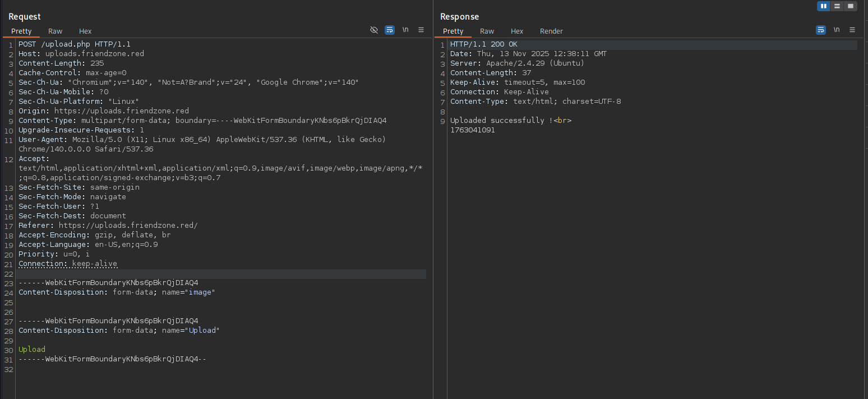
Task: Click Cache-Control max-age=0 header
Action: pos(72,73)
